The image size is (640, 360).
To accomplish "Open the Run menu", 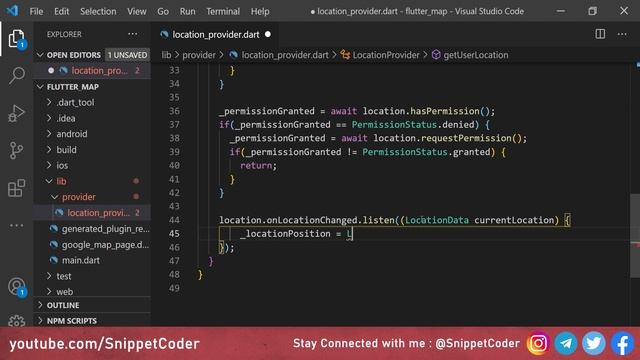I will 187,11.
